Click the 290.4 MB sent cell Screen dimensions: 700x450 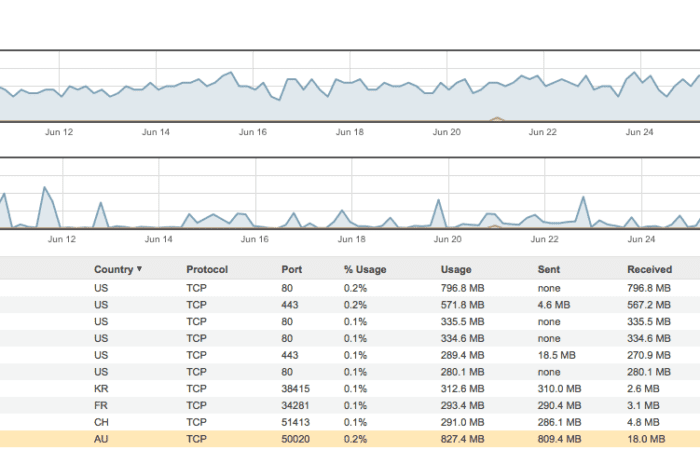[559, 405]
